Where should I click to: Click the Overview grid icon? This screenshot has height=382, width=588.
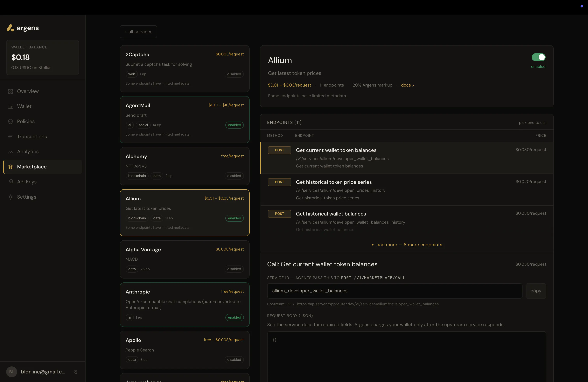[x=10, y=91]
